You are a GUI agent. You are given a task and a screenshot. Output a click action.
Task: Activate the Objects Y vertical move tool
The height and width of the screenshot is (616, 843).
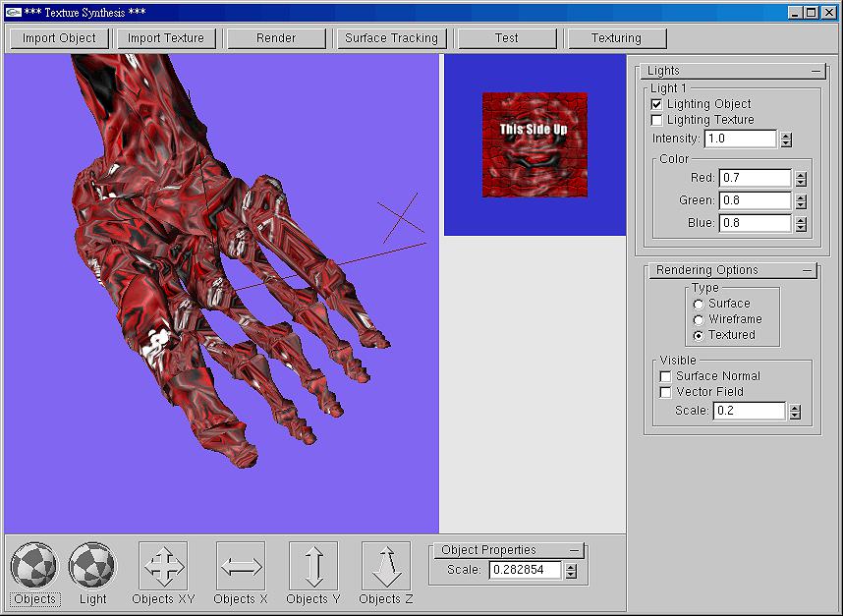pyautogui.click(x=313, y=567)
